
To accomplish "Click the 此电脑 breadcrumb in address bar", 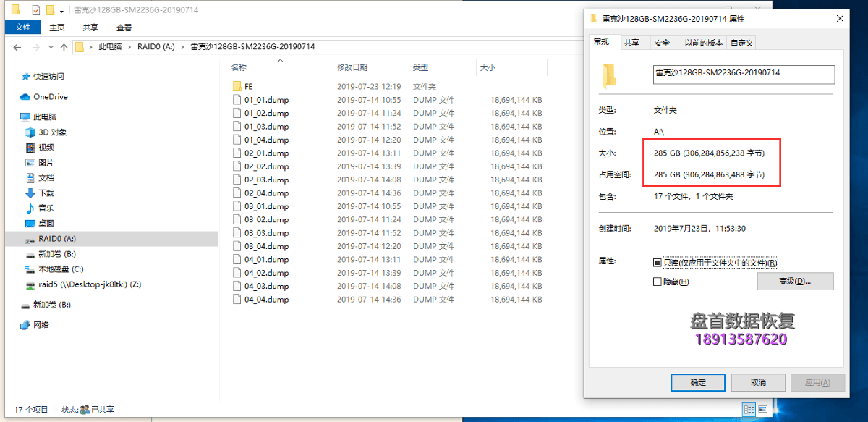I will pos(111,47).
